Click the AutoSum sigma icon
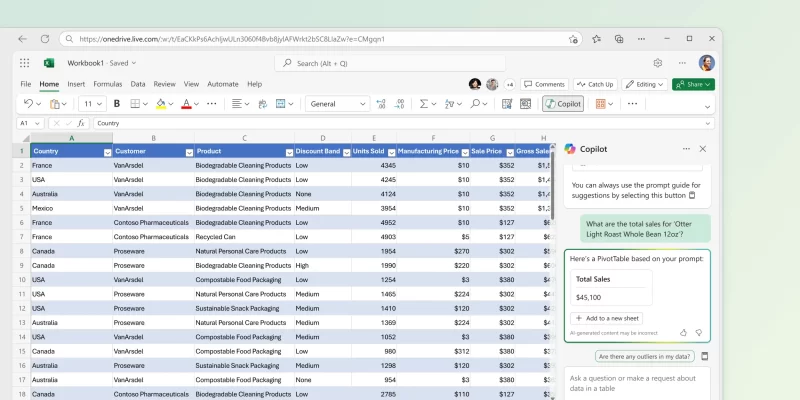 click(x=423, y=104)
